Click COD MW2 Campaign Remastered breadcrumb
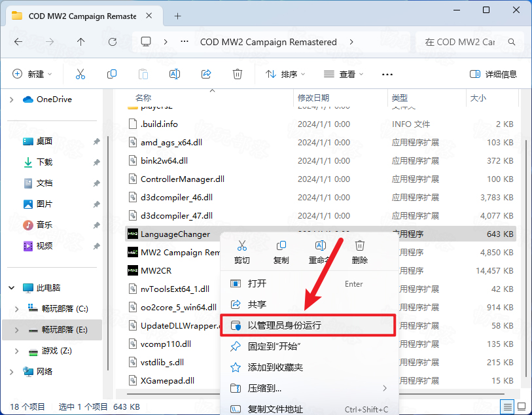532x415 pixels. point(268,42)
